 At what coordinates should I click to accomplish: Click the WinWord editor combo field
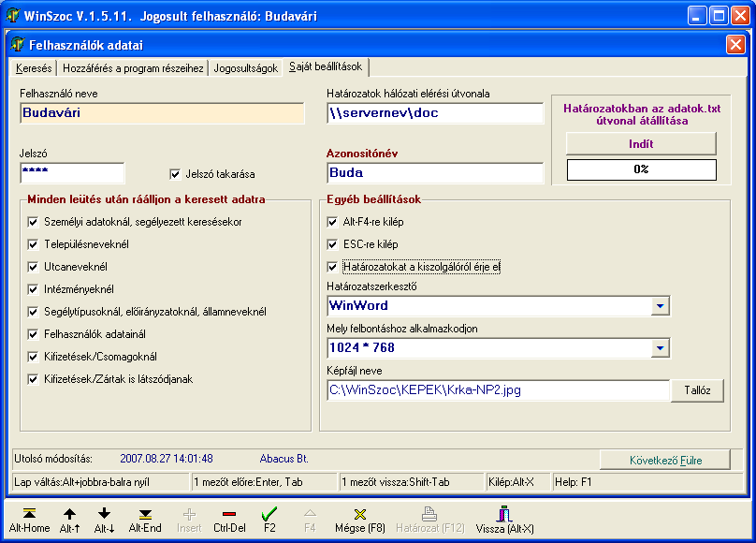pyautogui.click(x=489, y=306)
